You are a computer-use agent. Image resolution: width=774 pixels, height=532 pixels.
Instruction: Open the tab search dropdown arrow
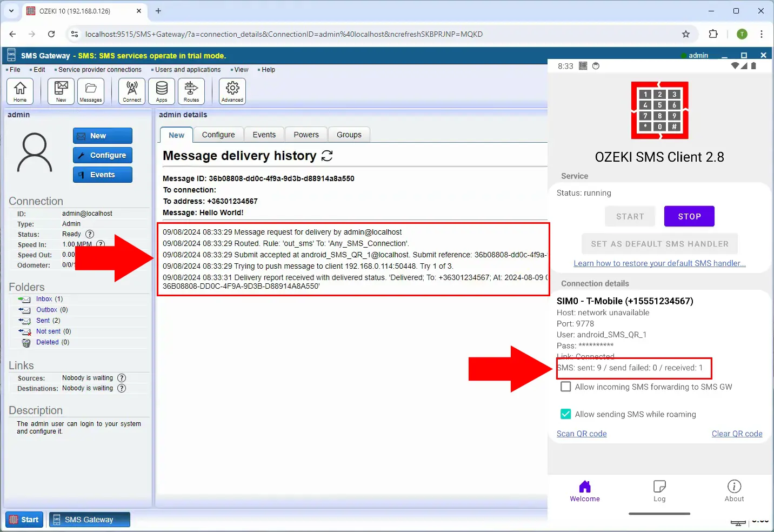point(11,11)
